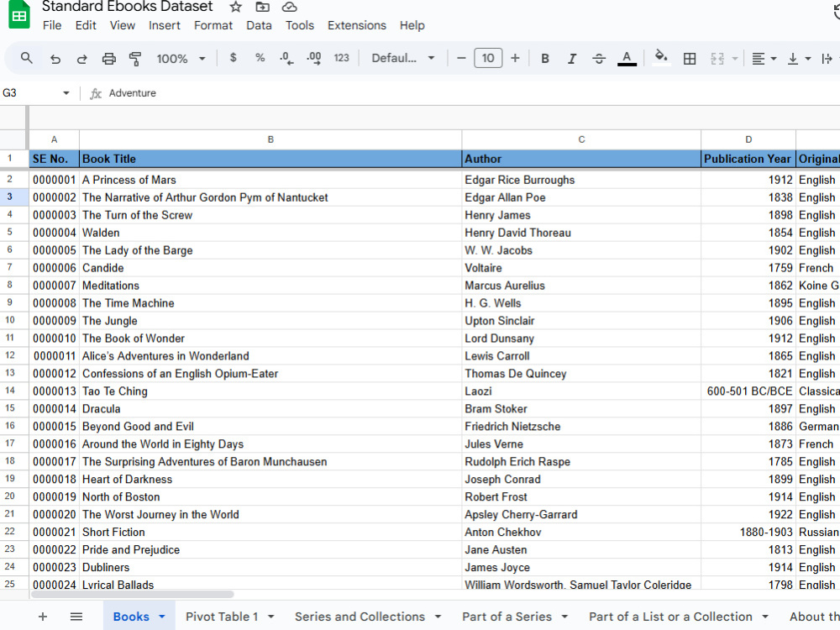The width and height of the screenshot is (840, 630).
Task: Apply the Paint format tool
Action: click(134, 59)
